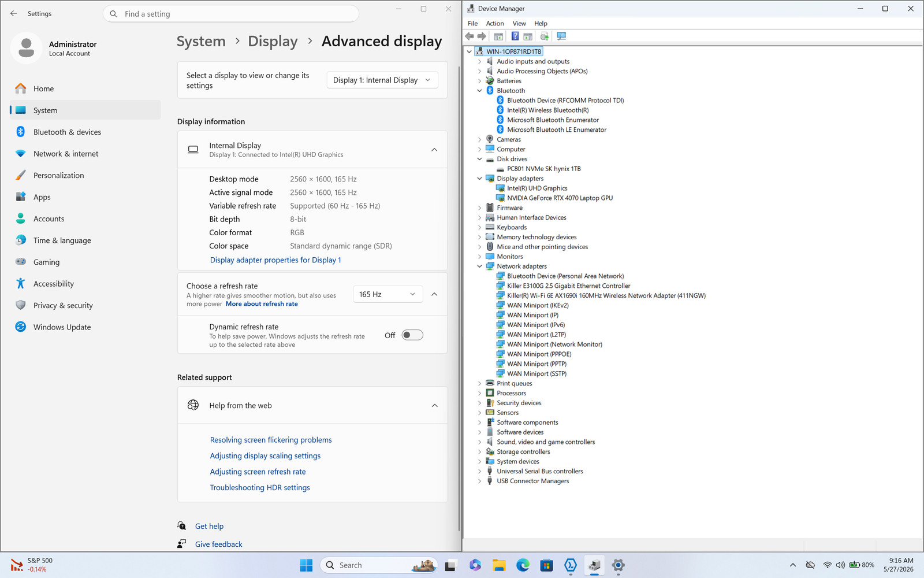
Task: Click the taskbar Search box
Action: tap(379, 565)
